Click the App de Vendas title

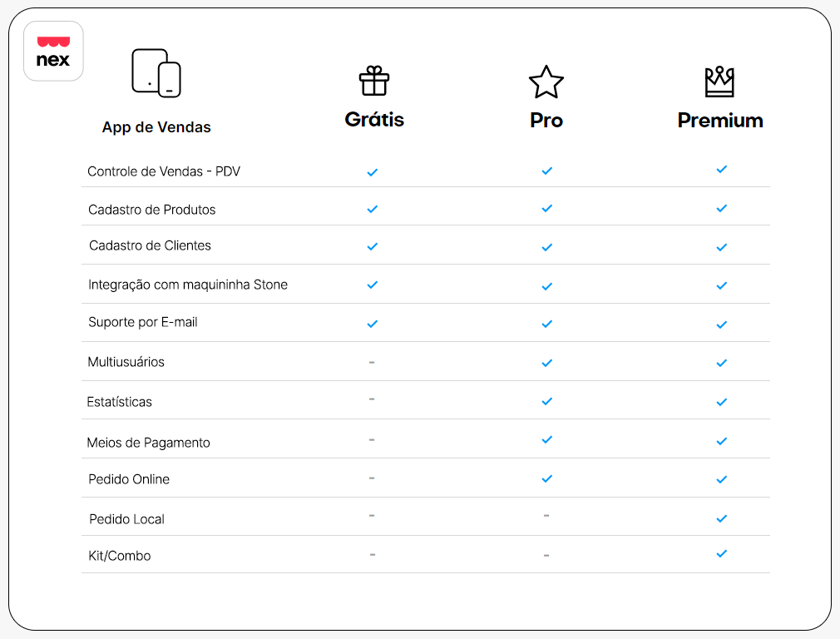156,127
